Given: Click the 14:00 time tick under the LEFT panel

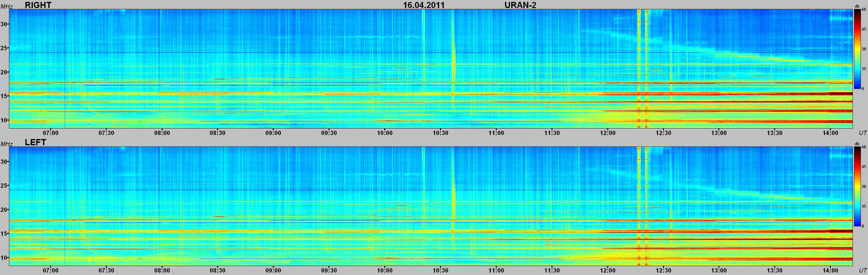Looking at the screenshot, I should (x=830, y=270).
